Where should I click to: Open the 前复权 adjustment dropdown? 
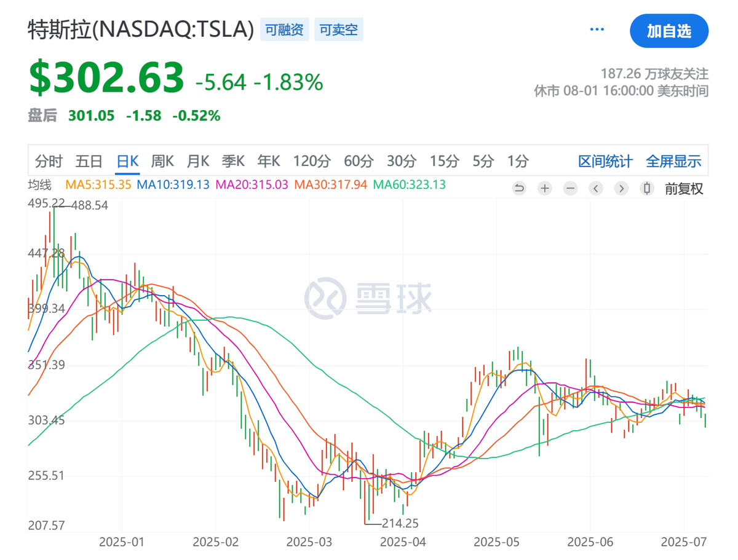coord(684,189)
